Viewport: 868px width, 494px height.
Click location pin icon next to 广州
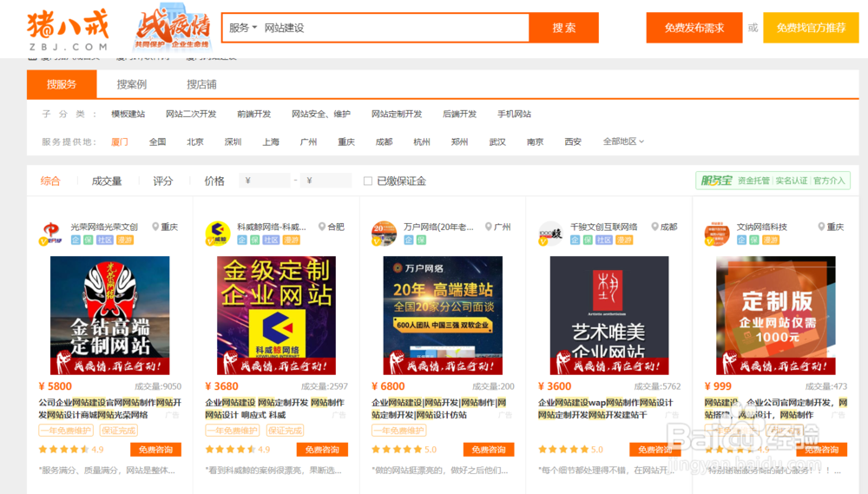[488, 227]
